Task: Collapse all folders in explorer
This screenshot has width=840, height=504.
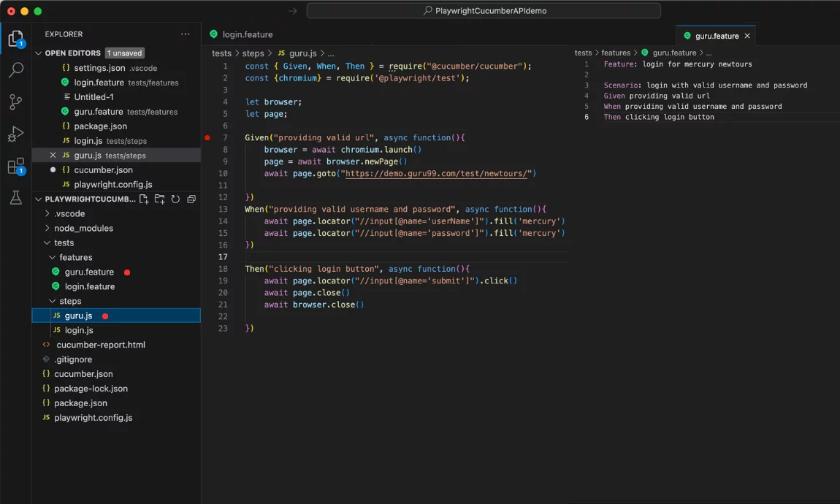Action: click(x=191, y=199)
